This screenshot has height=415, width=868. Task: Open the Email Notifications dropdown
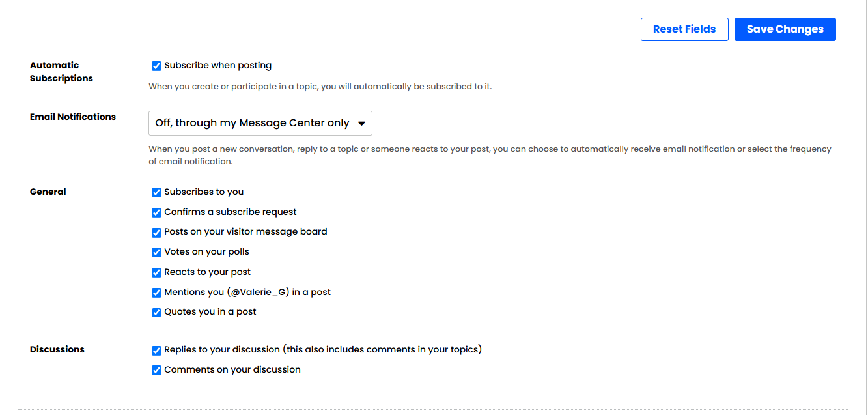260,123
